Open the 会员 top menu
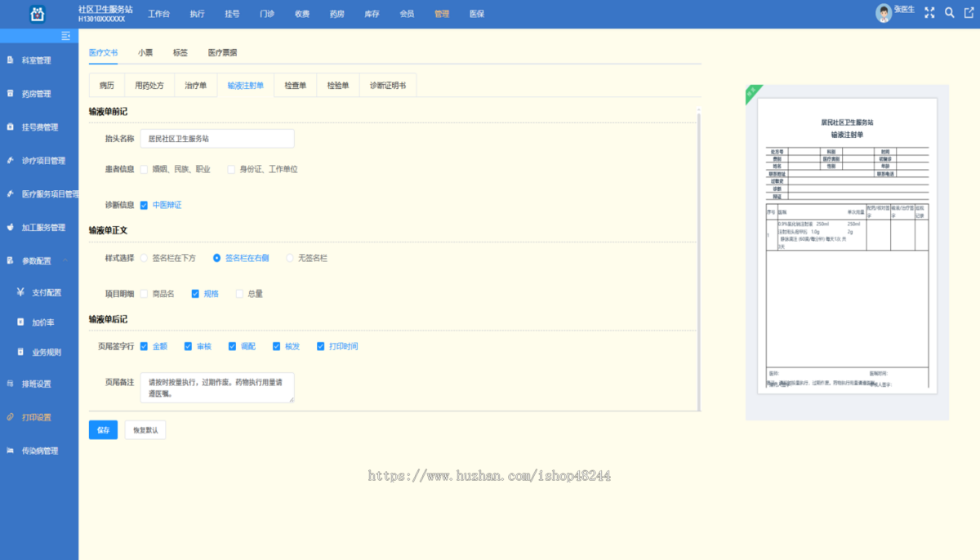Image resolution: width=980 pixels, height=560 pixels. click(407, 14)
